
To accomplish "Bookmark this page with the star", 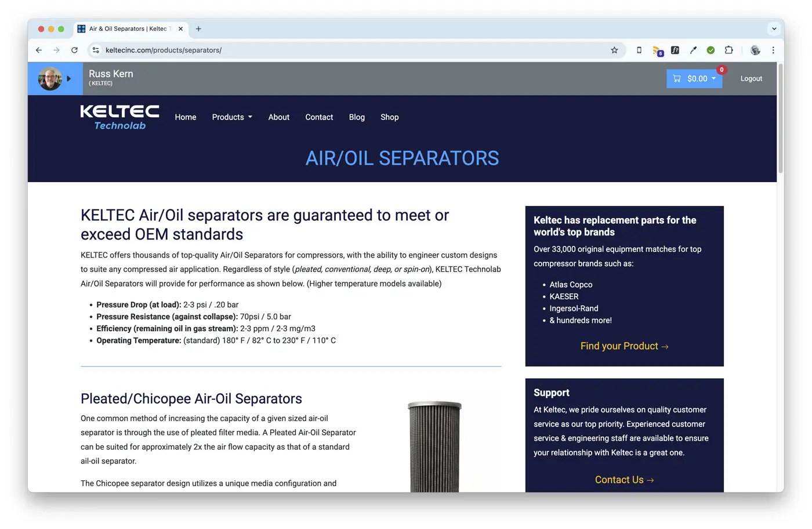I will [x=614, y=50].
